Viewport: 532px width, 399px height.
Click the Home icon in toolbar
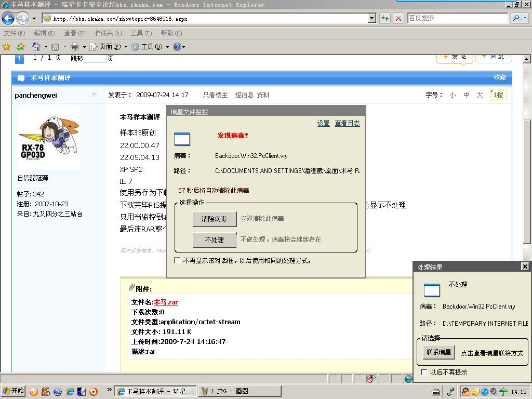tap(36, 46)
